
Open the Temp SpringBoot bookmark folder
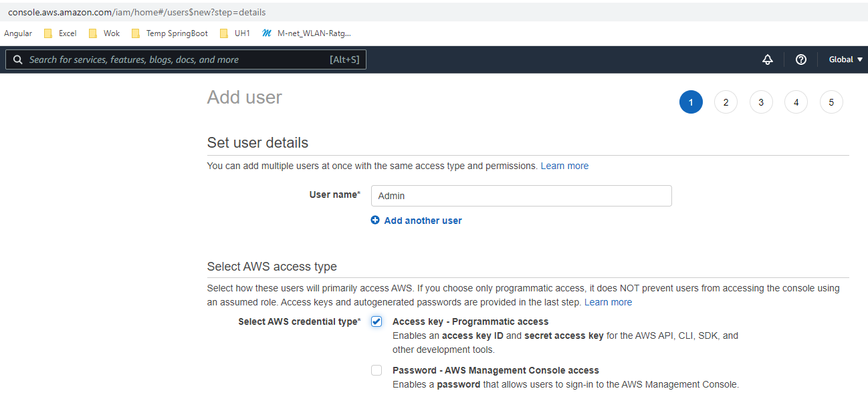pyautogui.click(x=170, y=33)
